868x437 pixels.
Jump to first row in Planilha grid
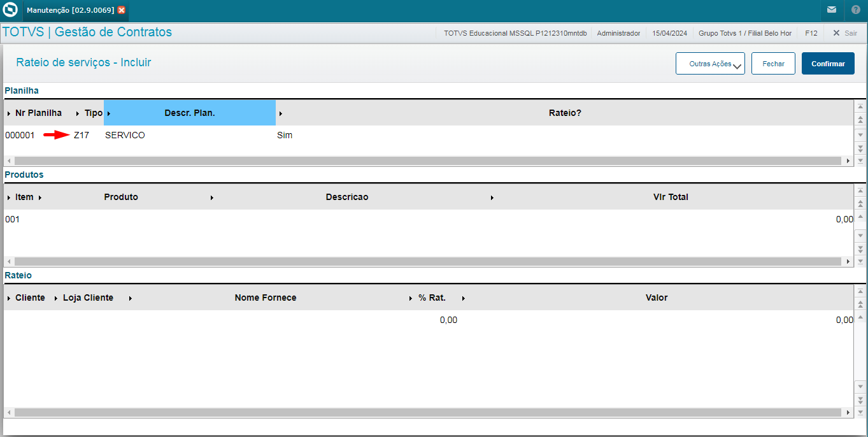[860, 106]
